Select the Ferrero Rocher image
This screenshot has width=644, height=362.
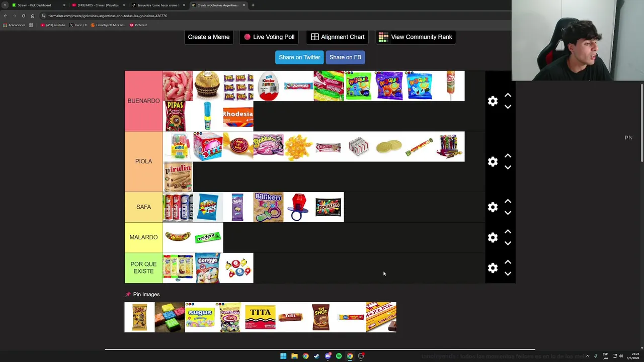click(x=208, y=86)
